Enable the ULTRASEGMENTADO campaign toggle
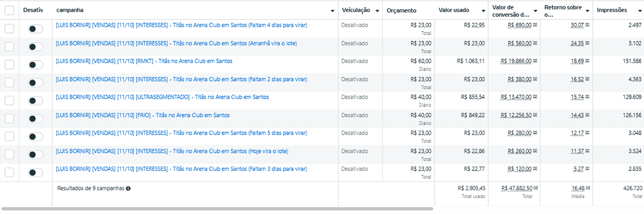 pyautogui.click(x=35, y=101)
